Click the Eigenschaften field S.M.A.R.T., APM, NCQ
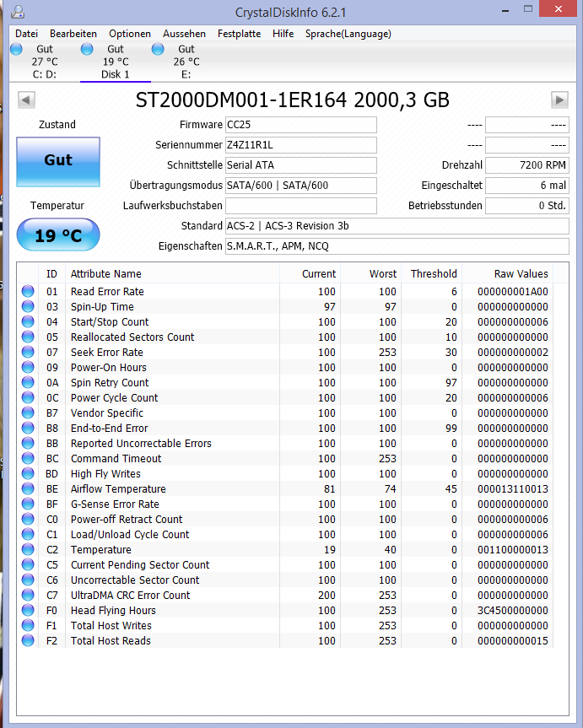This screenshot has height=728, width=583. click(x=397, y=246)
